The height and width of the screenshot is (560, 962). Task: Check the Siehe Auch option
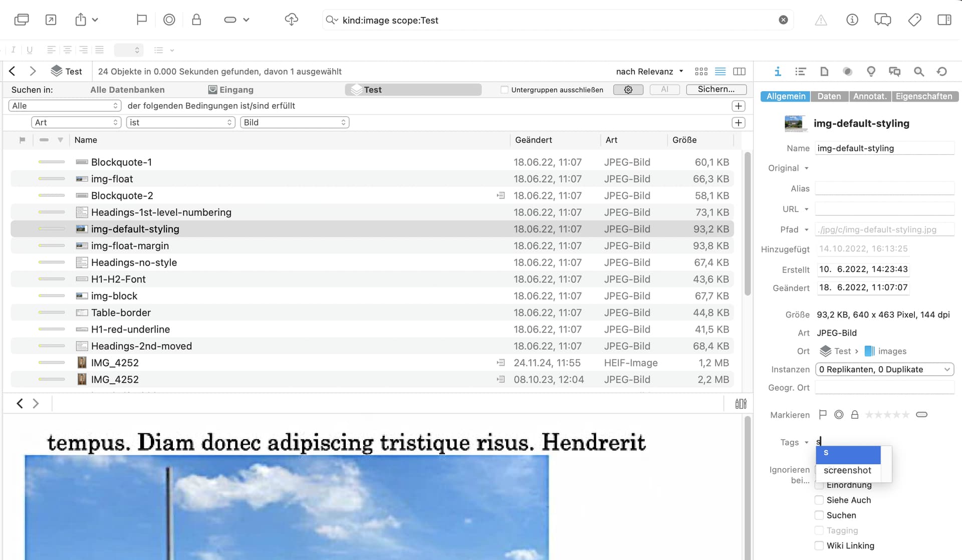point(819,500)
